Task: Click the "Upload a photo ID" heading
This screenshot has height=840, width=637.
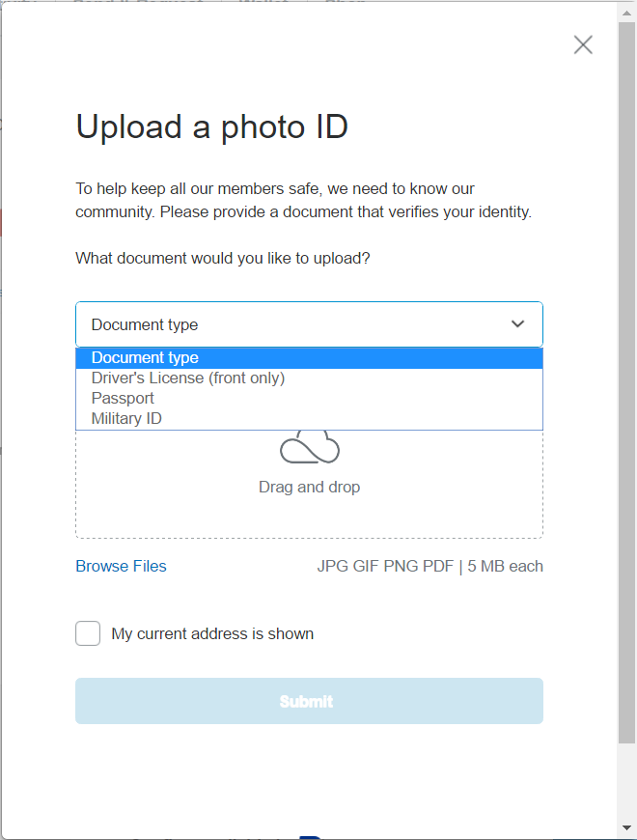Action: tap(211, 126)
